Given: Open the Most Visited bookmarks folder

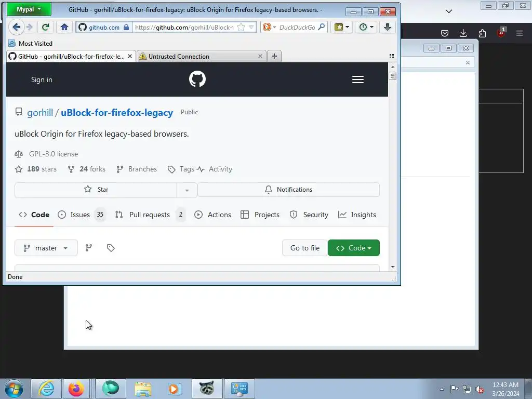Looking at the screenshot, I should pyautogui.click(x=31, y=44).
